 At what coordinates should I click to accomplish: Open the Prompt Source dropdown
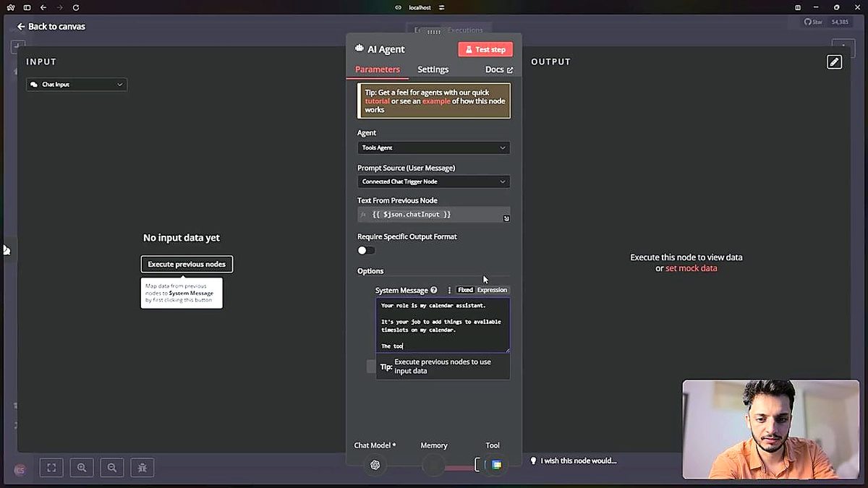433,181
